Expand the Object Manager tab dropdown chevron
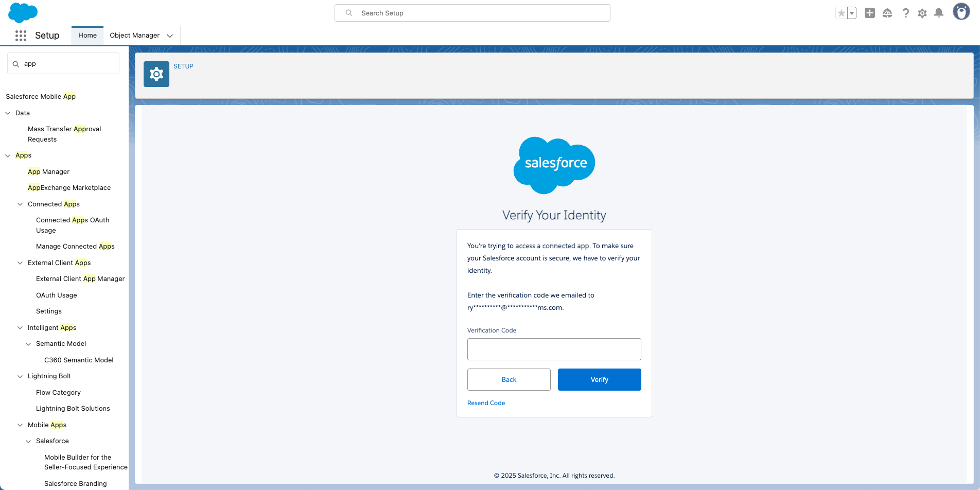This screenshot has width=980, height=490. tap(170, 36)
